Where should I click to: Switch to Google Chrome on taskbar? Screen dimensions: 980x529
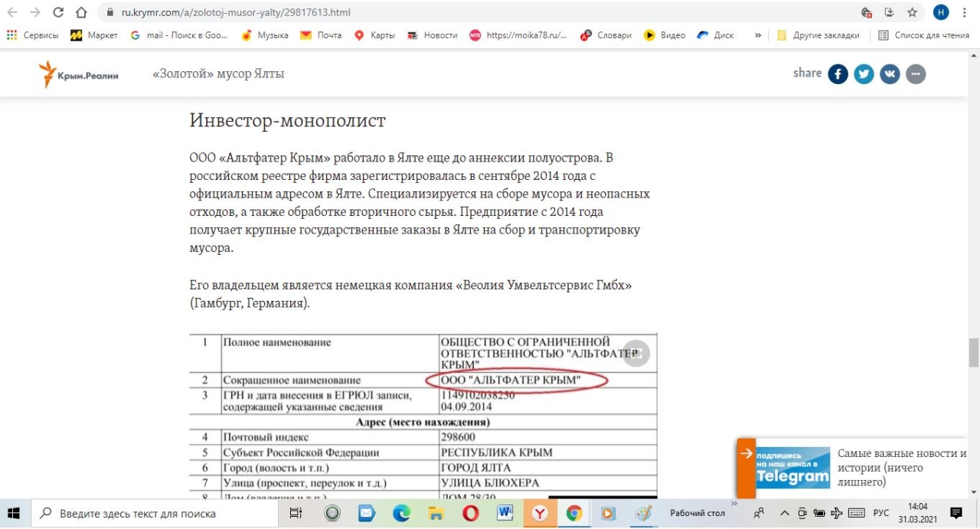[574, 514]
